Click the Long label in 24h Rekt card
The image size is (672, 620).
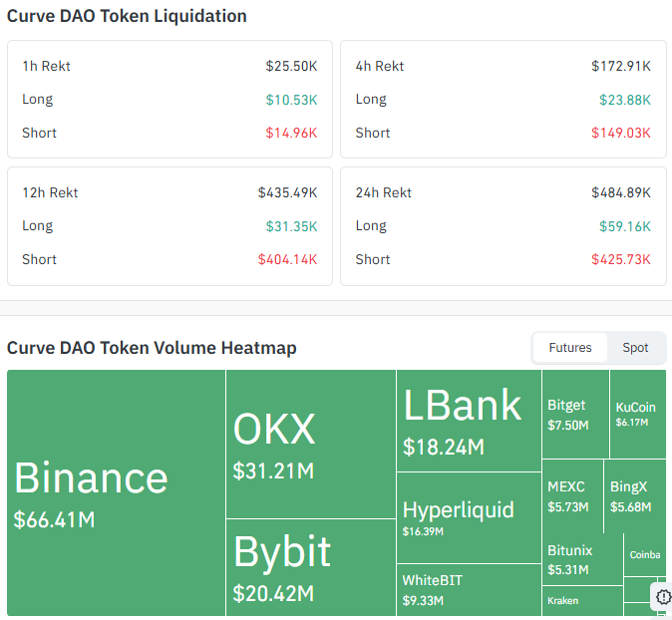[x=371, y=226]
